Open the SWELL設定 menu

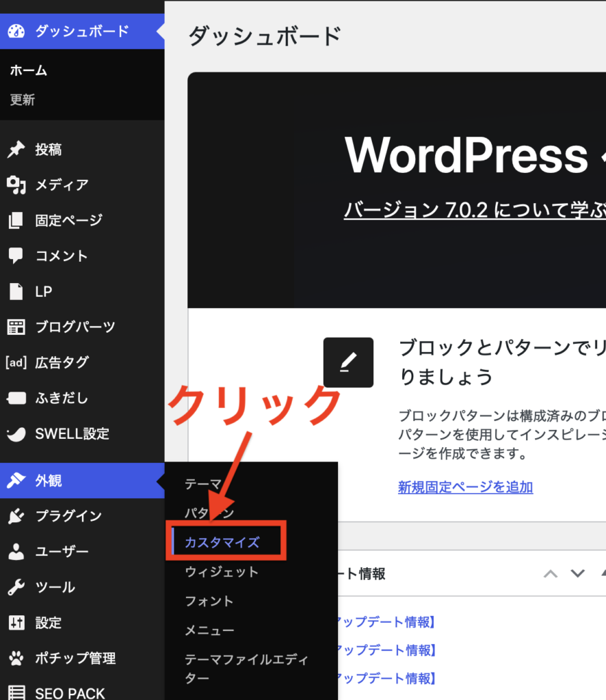[x=82, y=433]
